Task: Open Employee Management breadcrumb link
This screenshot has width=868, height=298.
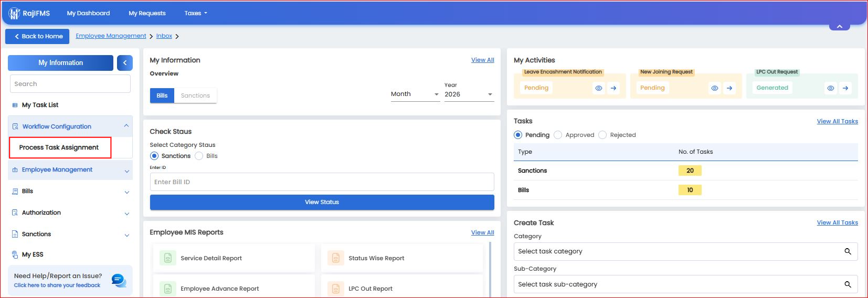Action: [x=111, y=36]
